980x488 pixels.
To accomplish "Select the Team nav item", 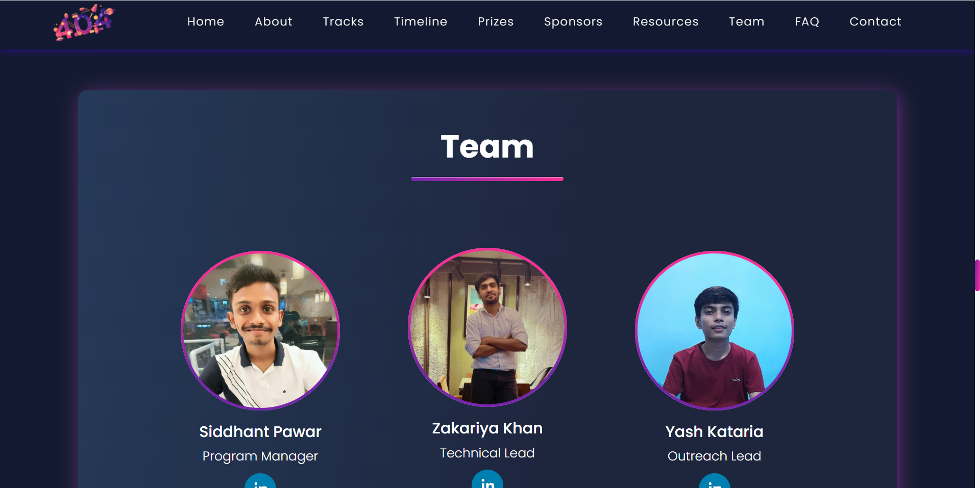I will coord(747,21).
